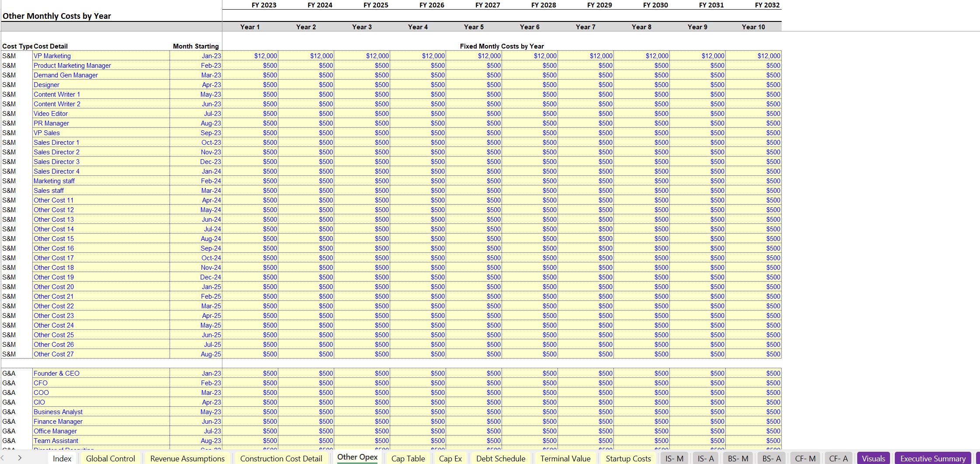Select the Video Editor cell

[101, 114]
